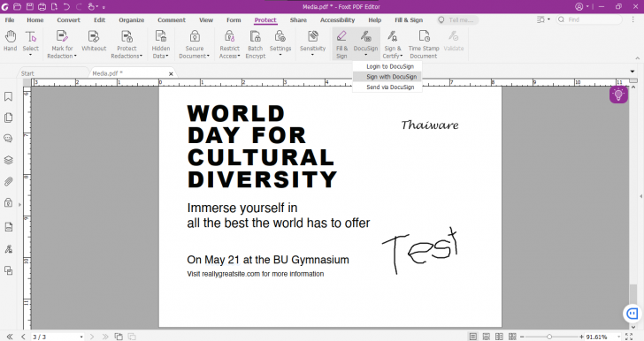644x341 pixels.
Task: Open the Accessibility ribbon tab
Action: click(x=337, y=19)
